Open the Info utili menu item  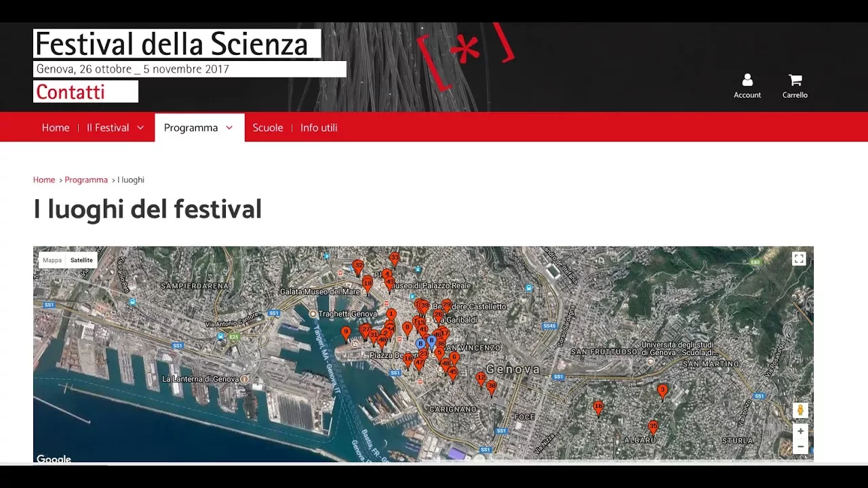coord(319,127)
